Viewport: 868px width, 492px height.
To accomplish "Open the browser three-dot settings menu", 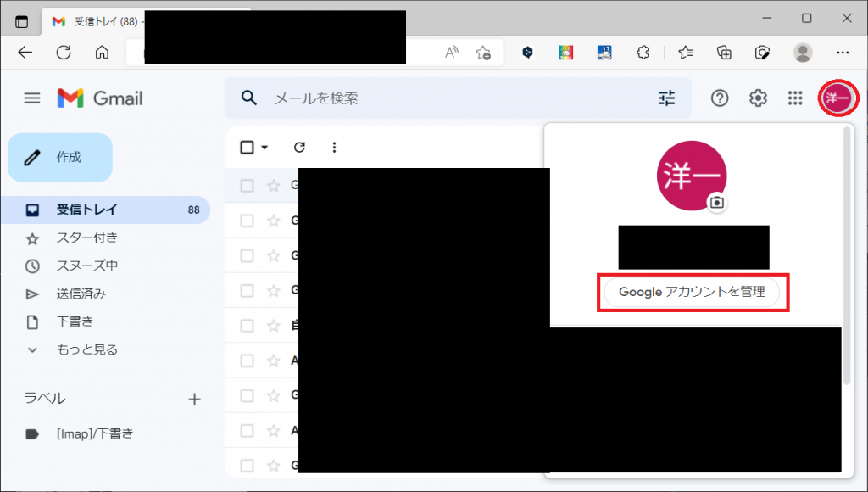I will [843, 53].
